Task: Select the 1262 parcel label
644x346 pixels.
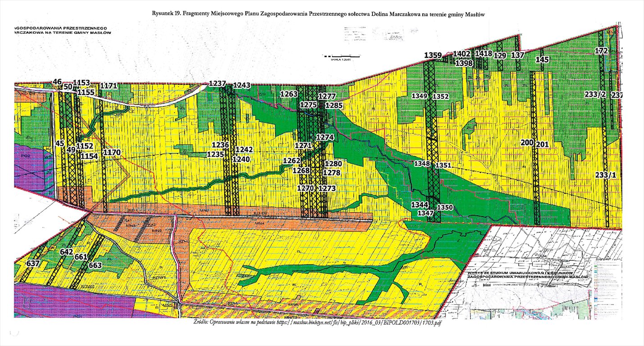Action: (291, 160)
